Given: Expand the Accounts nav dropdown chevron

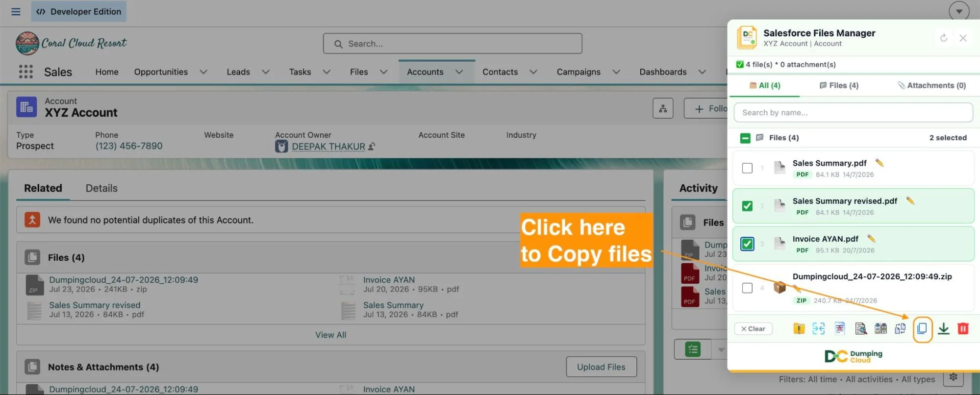Looking at the screenshot, I should (x=459, y=72).
